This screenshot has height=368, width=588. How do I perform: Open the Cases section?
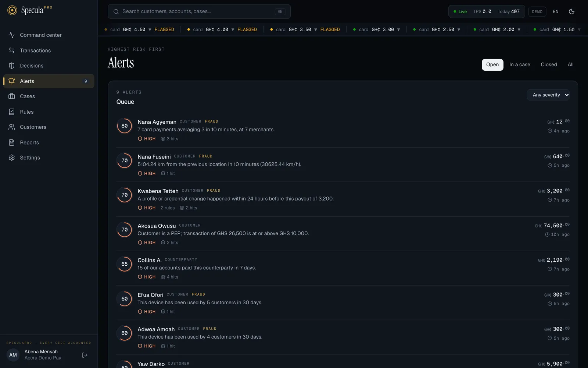coord(49,96)
